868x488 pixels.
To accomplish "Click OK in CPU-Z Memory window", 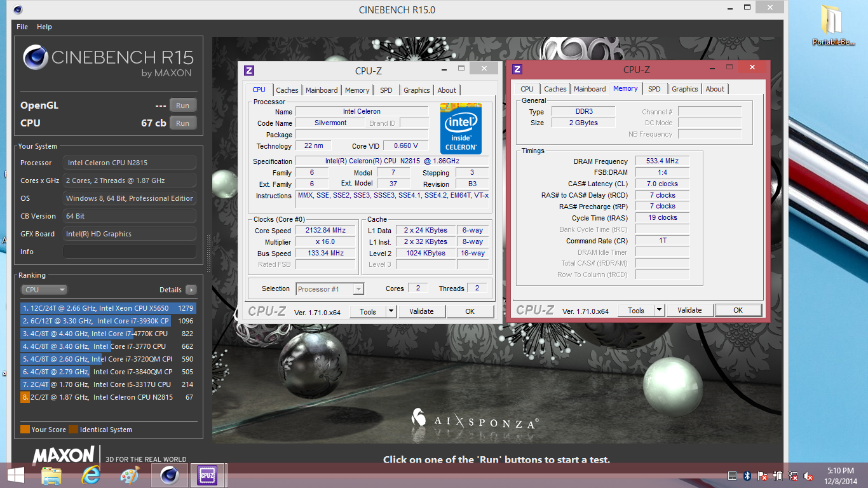I will (x=738, y=310).
